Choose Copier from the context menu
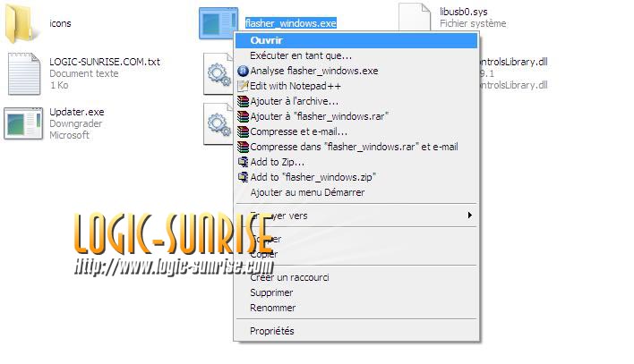This screenshot has width=634, height=364. pos(356,254)
